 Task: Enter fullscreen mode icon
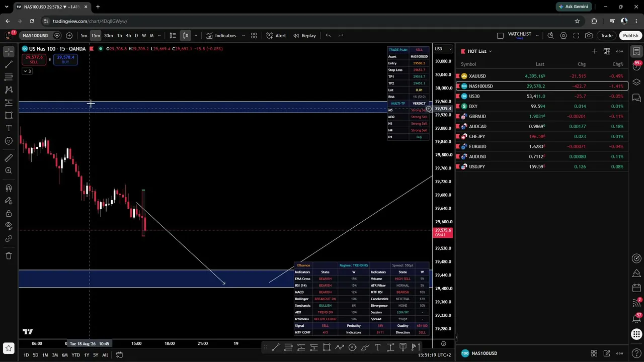pos(576,36)
